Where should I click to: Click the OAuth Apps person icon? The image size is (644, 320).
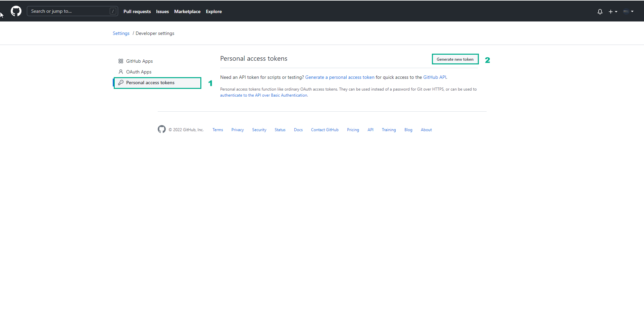click(121, 72)
